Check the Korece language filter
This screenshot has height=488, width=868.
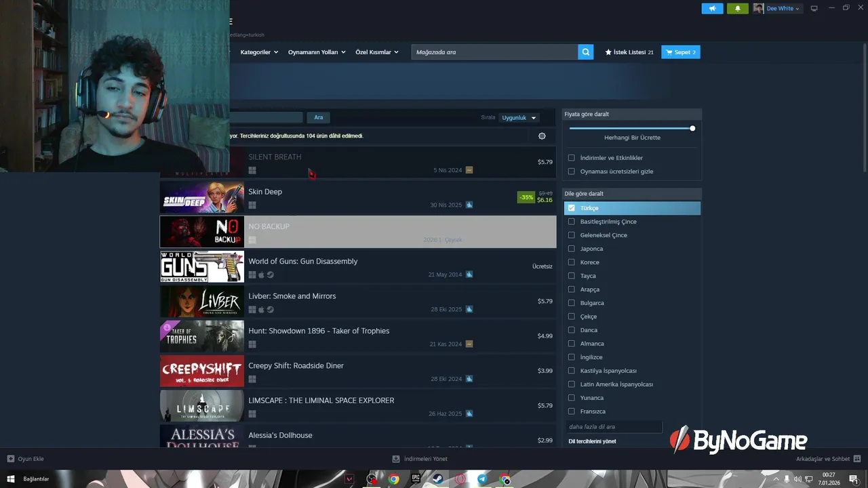(x=572, y=262)
